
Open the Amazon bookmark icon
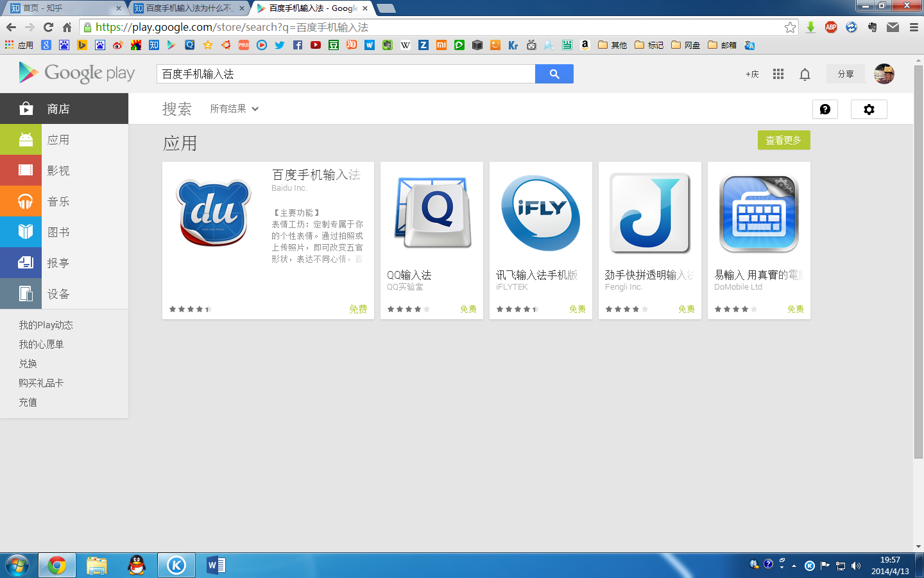pyautogui.click(x=585, y=45)
